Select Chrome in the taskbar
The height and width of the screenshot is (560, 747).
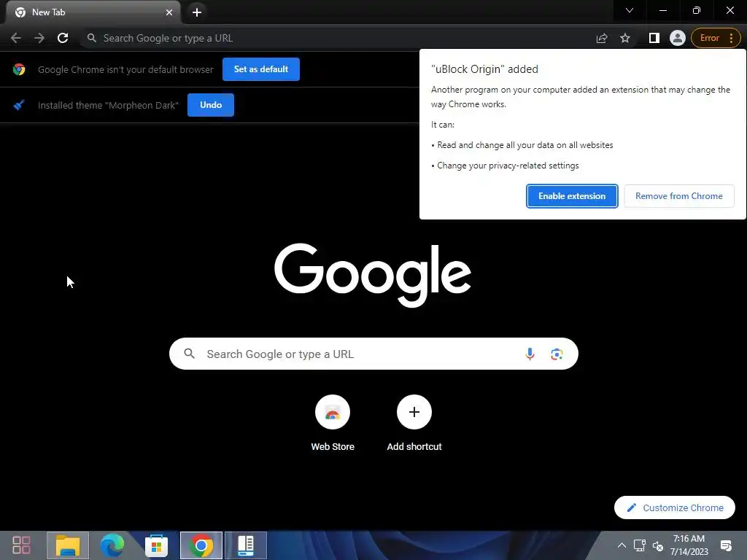coord(201,545)
